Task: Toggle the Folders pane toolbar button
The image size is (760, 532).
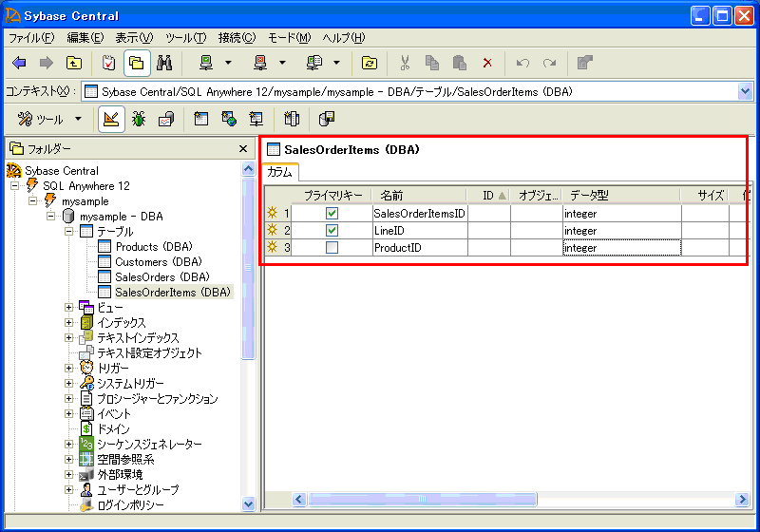Action: click(136, 63)
